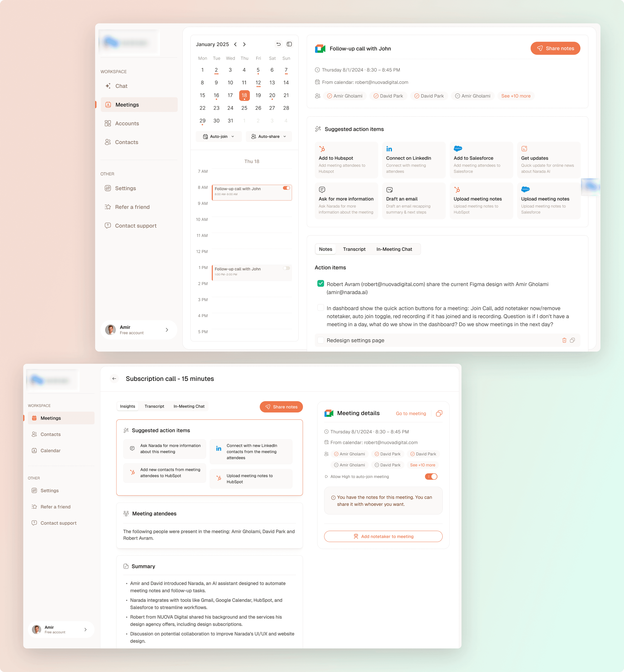Copy meeting link icon in Meeting details
Image resolution: width=624 pixels, height=672 pixels.
439,413
